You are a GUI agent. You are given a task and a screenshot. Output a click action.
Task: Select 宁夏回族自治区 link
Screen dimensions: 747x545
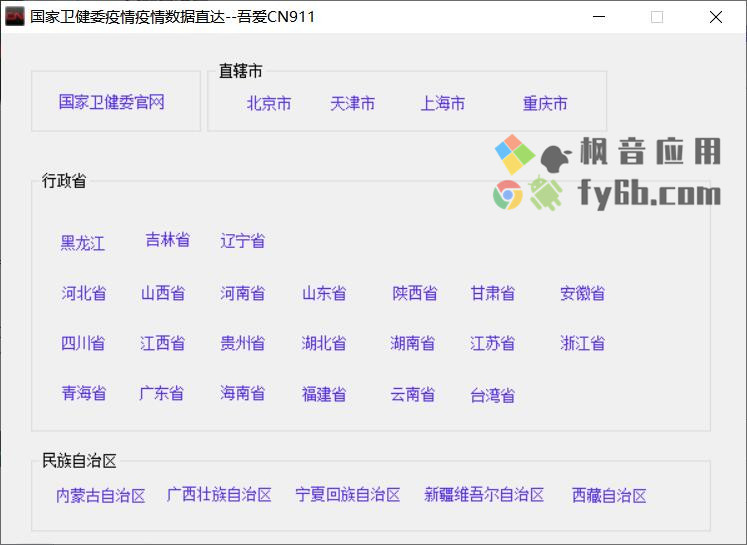[x=348, y=495]
